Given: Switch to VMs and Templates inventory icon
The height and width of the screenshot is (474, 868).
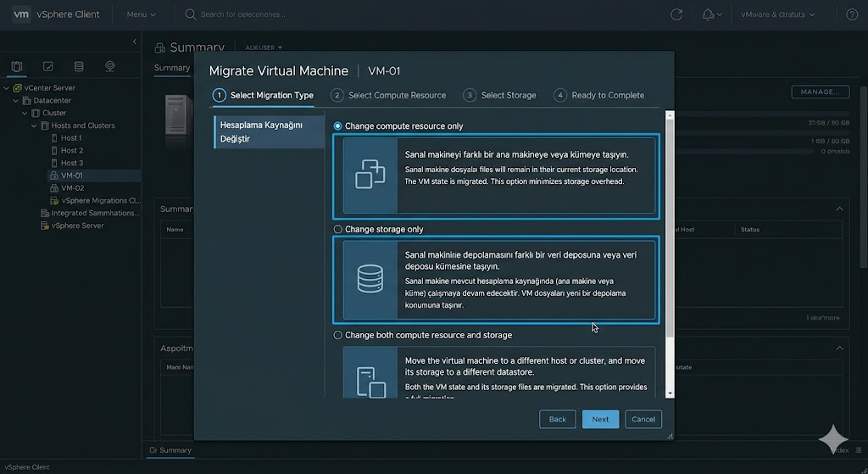Looking at the screenshot, I should click(48, 66).
